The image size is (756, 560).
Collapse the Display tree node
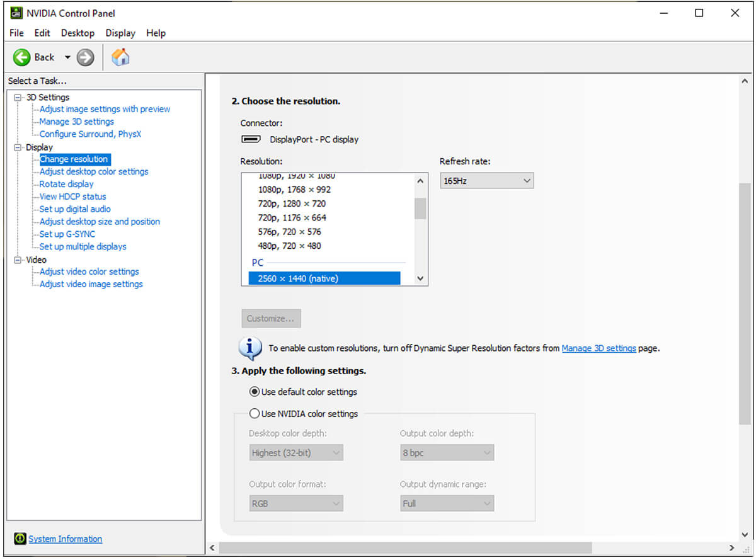tap(18, 147)
